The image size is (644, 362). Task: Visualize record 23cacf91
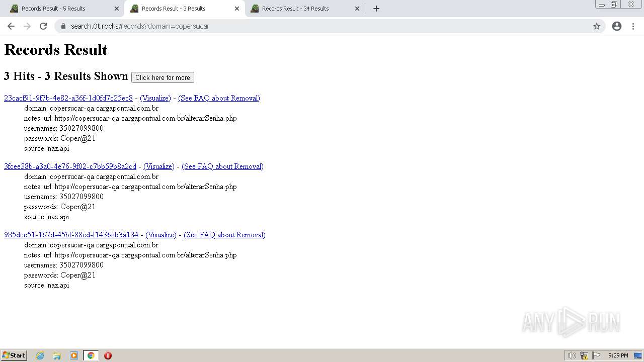pyautogui.click(x=155, y=98)
